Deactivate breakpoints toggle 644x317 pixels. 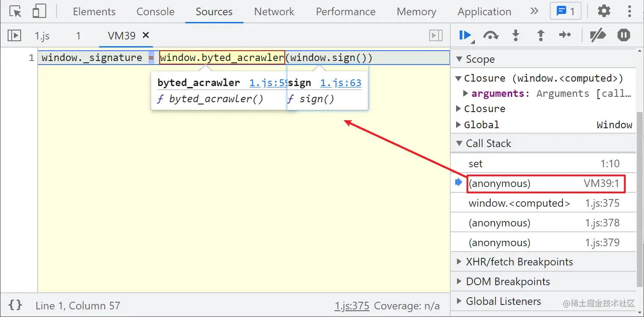point(598,35)
